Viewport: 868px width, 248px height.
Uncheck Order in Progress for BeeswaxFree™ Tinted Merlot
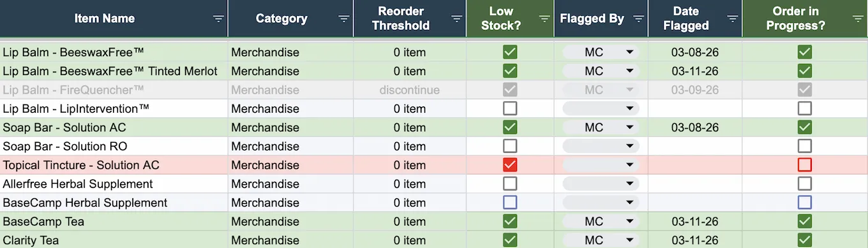[x=805, y=71]
